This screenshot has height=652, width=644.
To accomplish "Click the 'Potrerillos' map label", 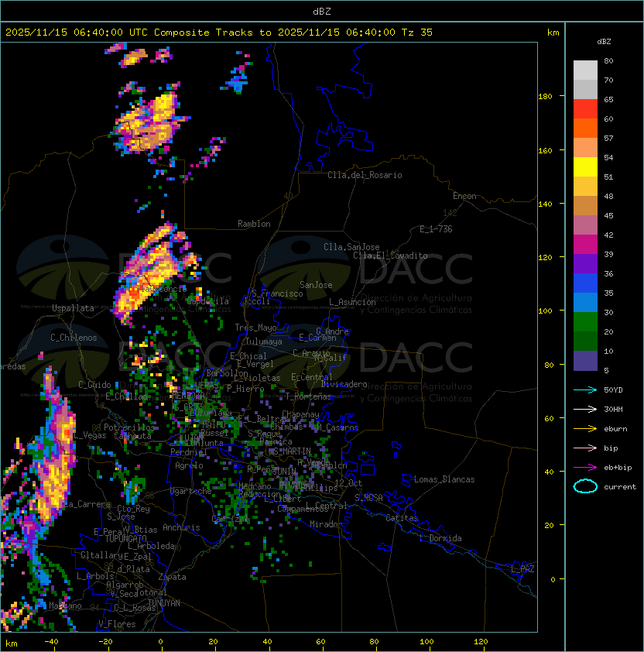I will (129, 427).
